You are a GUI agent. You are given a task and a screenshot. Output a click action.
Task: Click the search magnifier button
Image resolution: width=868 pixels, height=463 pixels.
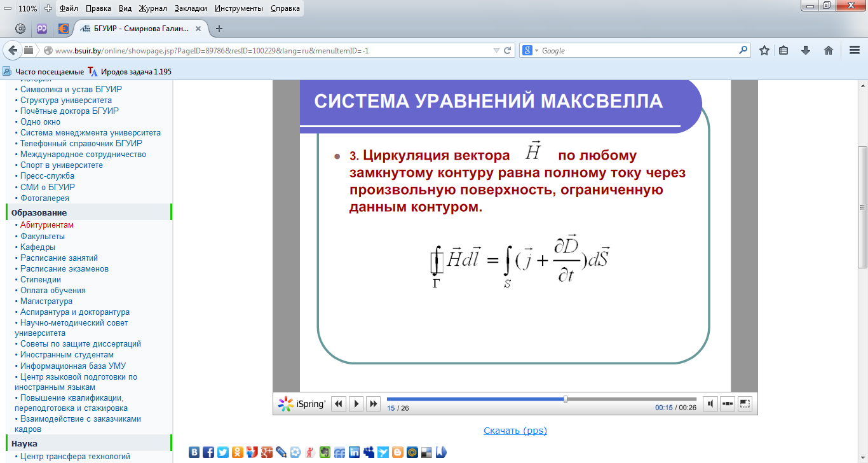[743, 50]
